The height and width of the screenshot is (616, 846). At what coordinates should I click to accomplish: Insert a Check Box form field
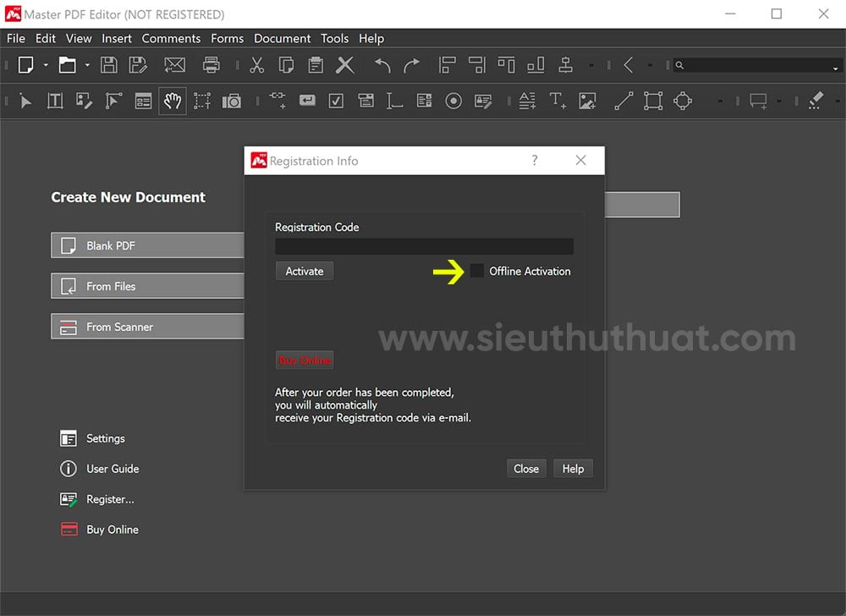[x=336, y=101]
